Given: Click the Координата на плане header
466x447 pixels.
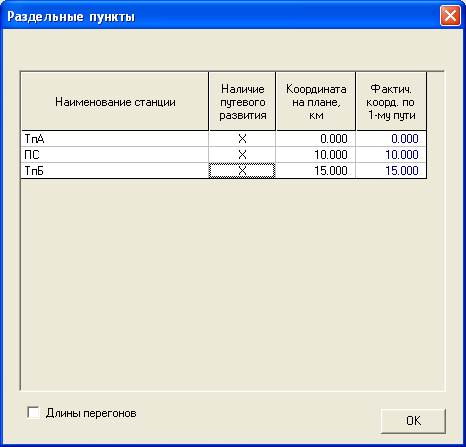Looking at the screenshot, I should (x=316, y=101).
